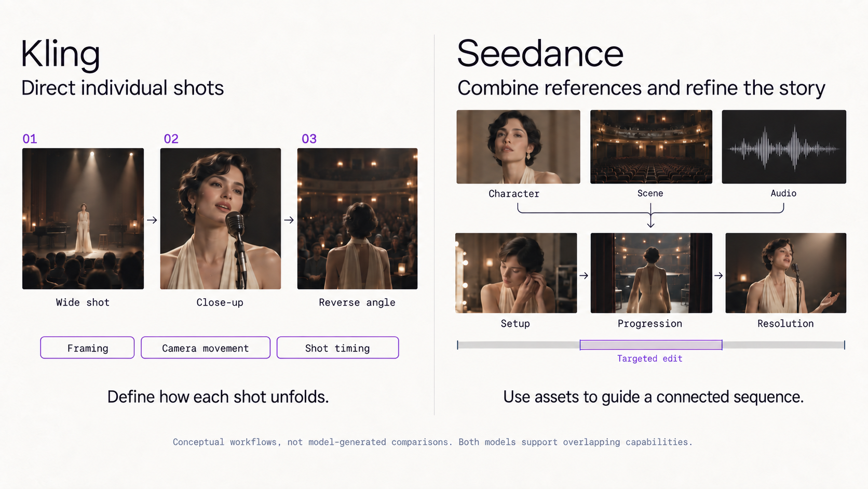The width and height of the screenshot is (868, 489).
Task: Select the Reverse angle thumbnail
Action: (x=357, y=219)
